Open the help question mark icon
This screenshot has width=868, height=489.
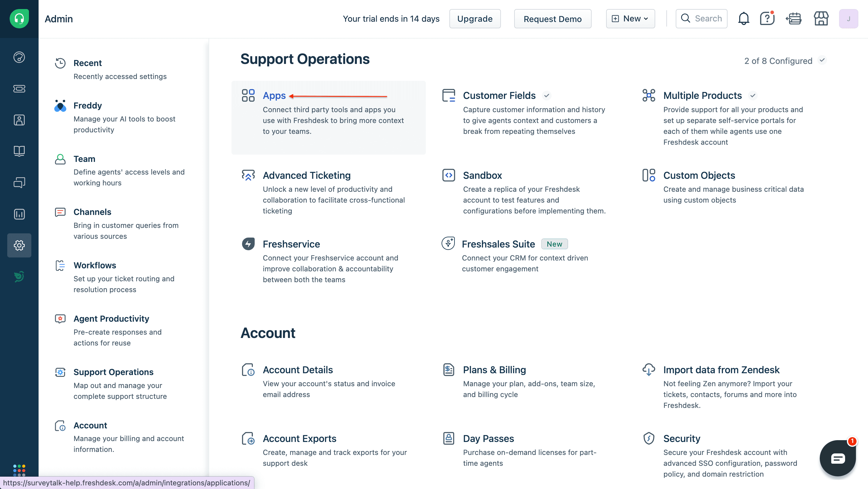click(767, 18)
